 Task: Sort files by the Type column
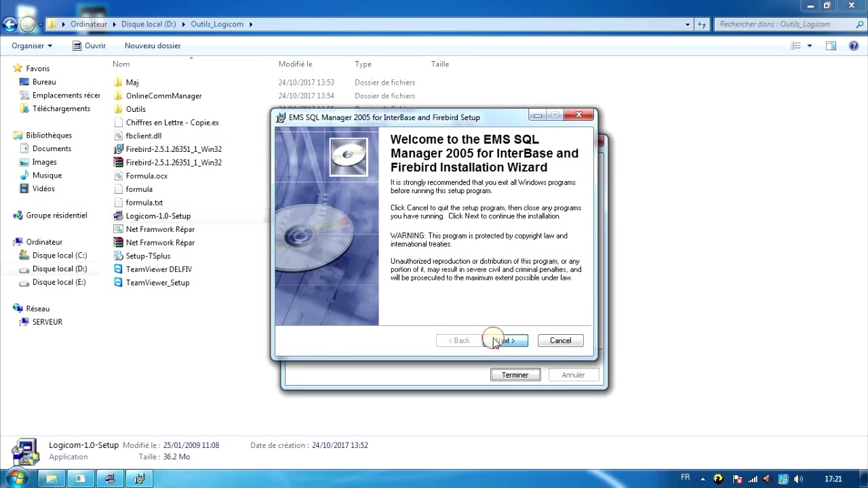tap(363, 64)
